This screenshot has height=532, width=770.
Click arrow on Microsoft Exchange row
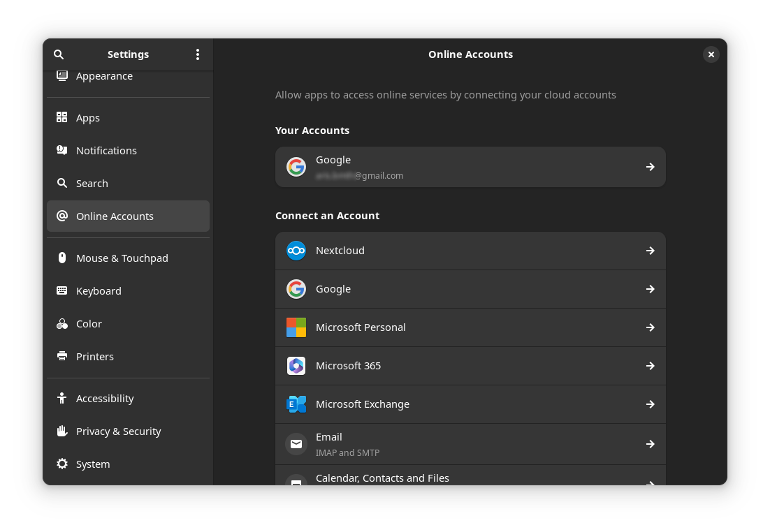point(651,404)
